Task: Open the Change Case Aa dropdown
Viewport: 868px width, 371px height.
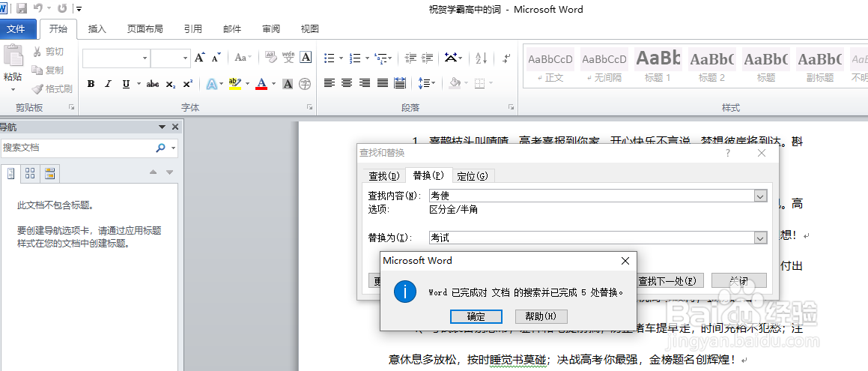Action: pyautogui.click(x=243, y=58)
